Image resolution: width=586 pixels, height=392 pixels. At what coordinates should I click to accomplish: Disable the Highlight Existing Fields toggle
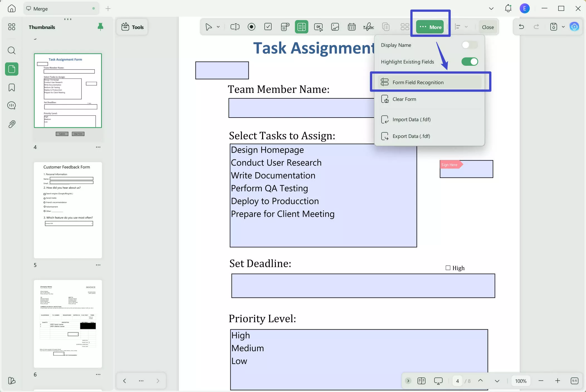(x=470, y=62)
